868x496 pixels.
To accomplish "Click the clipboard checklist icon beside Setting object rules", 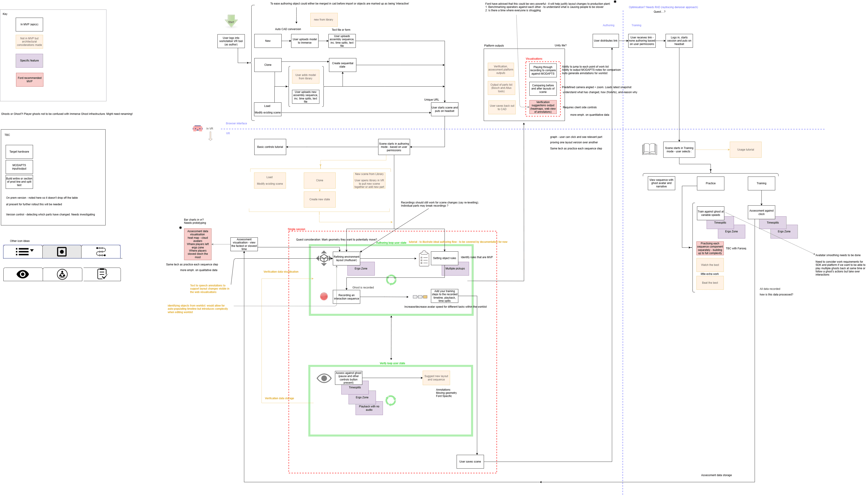I will pyautogui.click(x=424, y=259).
